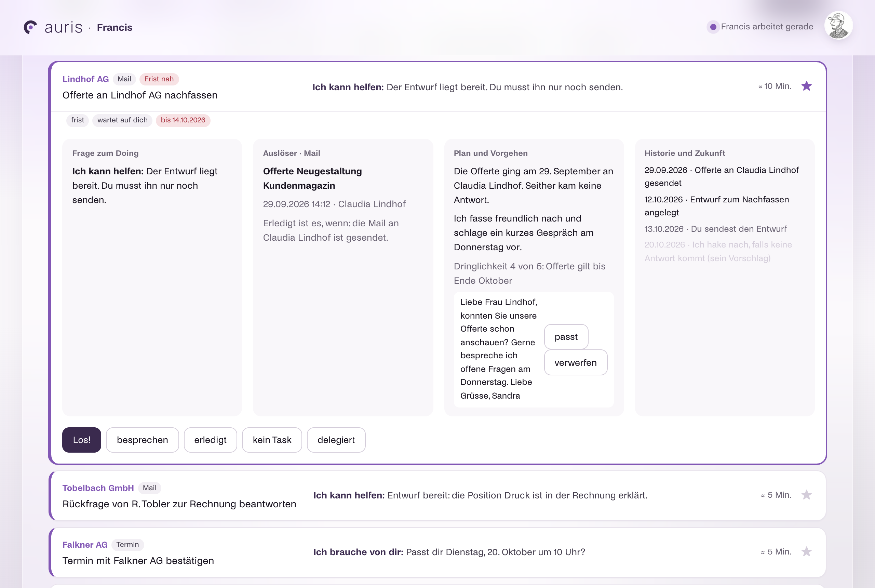
Task: Click the Mail tag on Lindhof AG
Action: click(x=124, y=79)
